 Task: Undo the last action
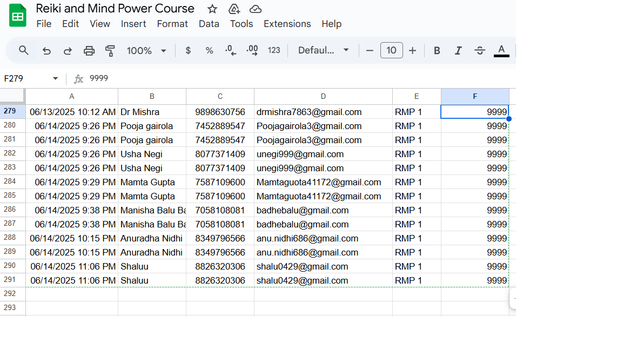(x=46, y=50)
